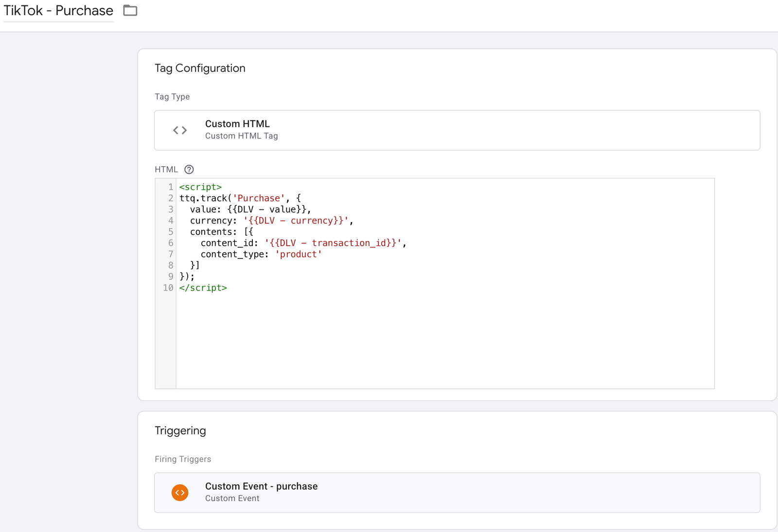
Task: Click the content_type: 'product' code line
Action: (261, 254)
